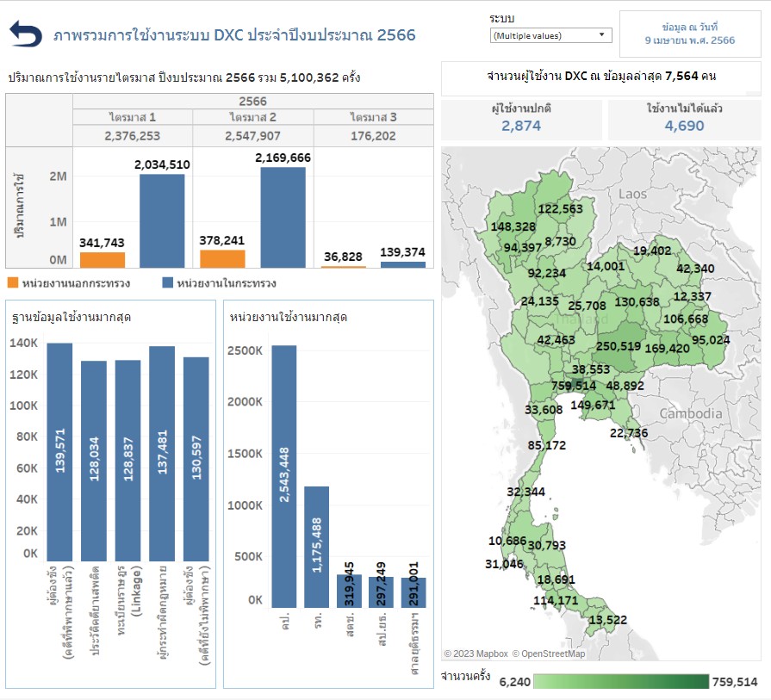771x700 pixels.
Task: Select the map province labeled 106,668
Action: click(x=686, y=319)
